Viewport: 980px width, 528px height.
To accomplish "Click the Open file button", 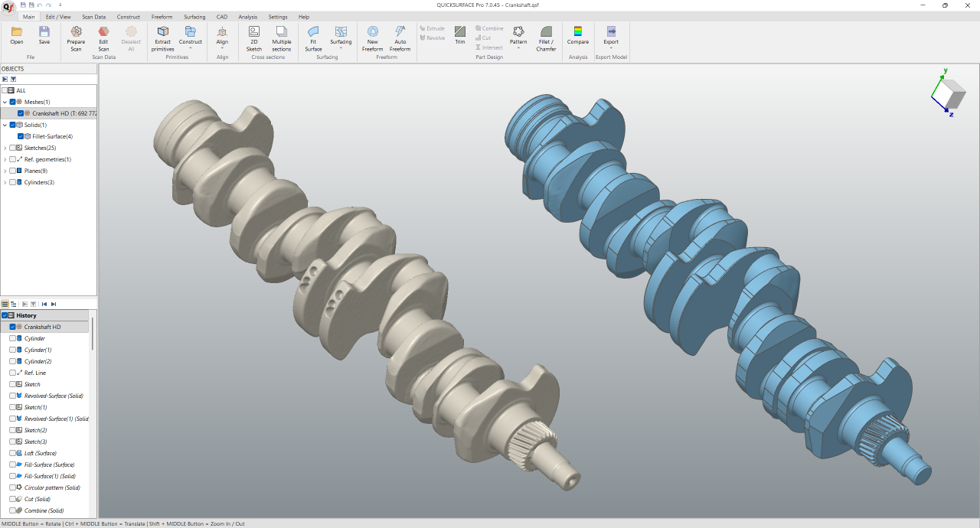I will coord(17,35).
